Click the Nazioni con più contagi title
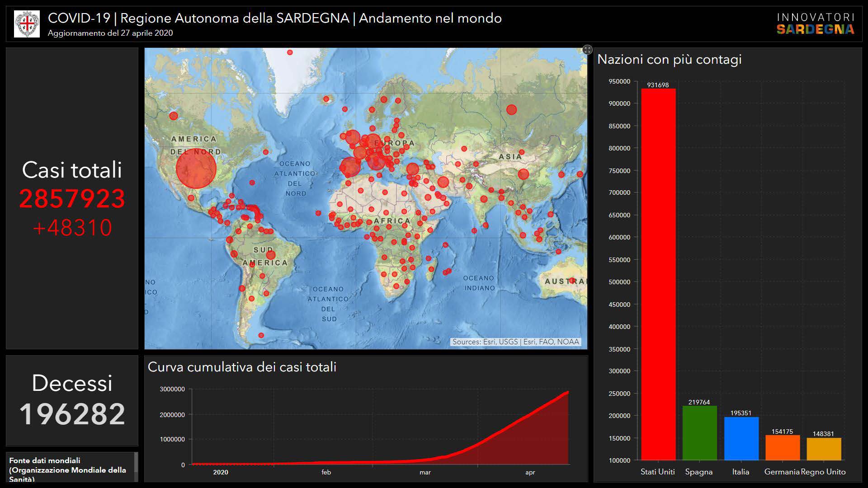868x488 pixels. [669, 60]
